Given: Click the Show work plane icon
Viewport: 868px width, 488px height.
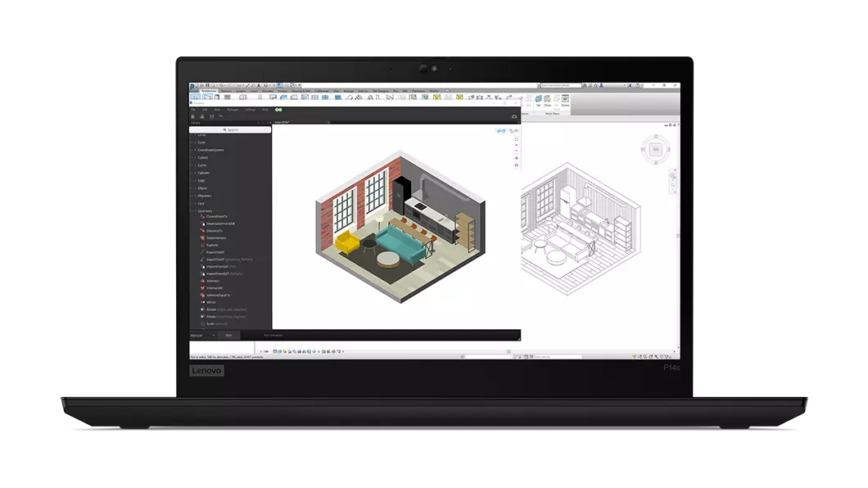Looking at the screenshot, I should pos(548,100).
